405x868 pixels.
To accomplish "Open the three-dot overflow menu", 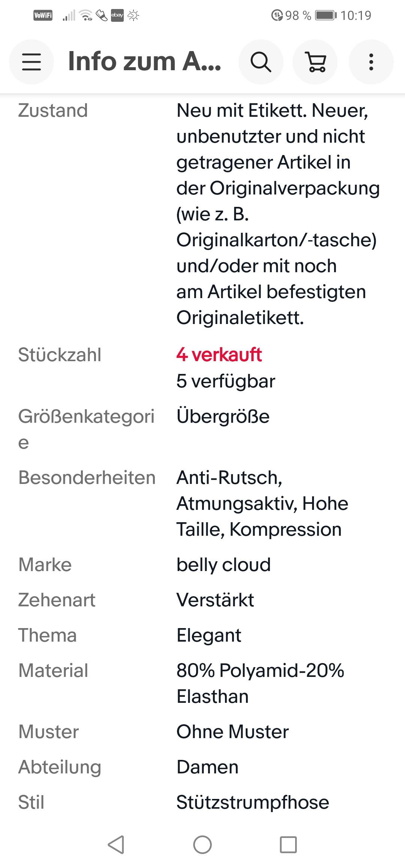I will pos(371,62).
